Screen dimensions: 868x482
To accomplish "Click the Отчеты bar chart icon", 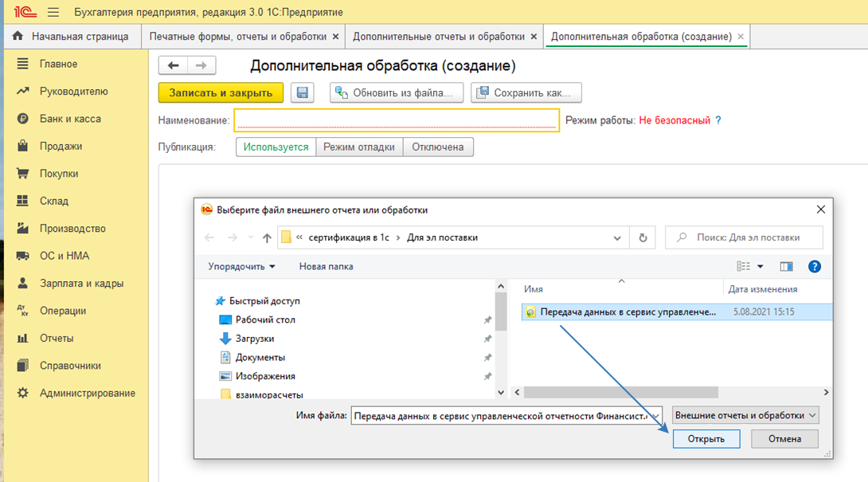I will [x=23, y=338].
